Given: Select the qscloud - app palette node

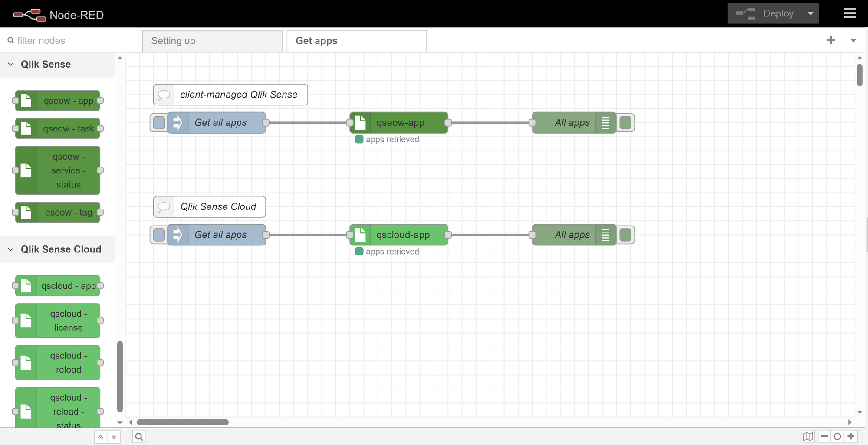Looking at the screenshot, I should (57, 286).
